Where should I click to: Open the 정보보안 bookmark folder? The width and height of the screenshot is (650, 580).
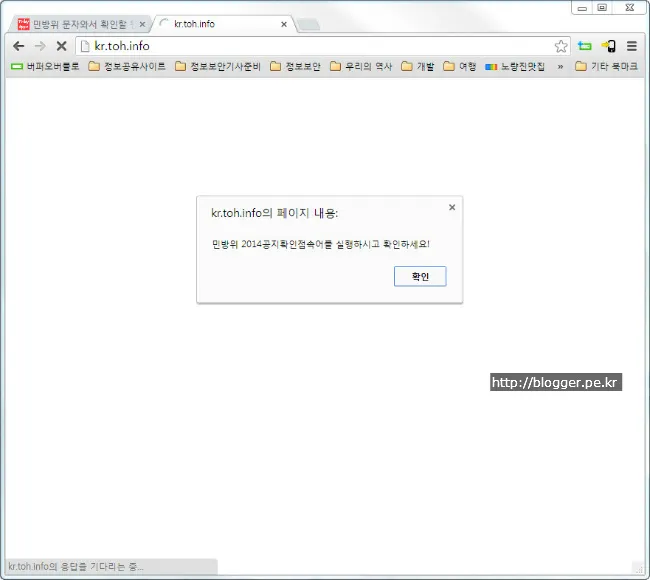295,66
